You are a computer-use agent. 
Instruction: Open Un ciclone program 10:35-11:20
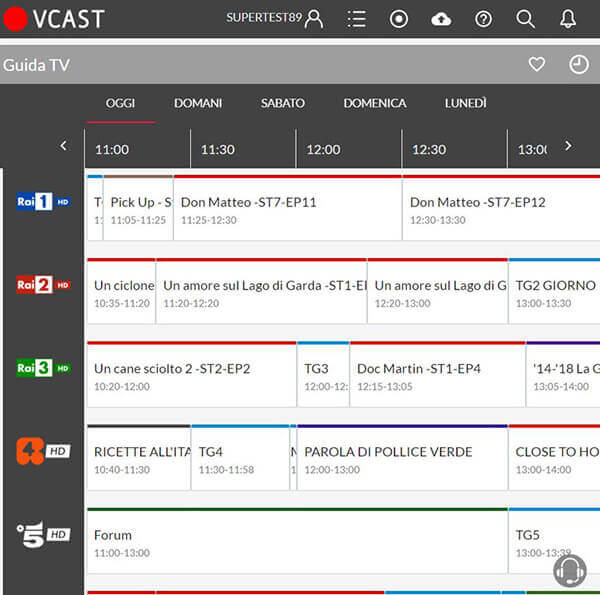pyautogui.click(x=121, y=292)
